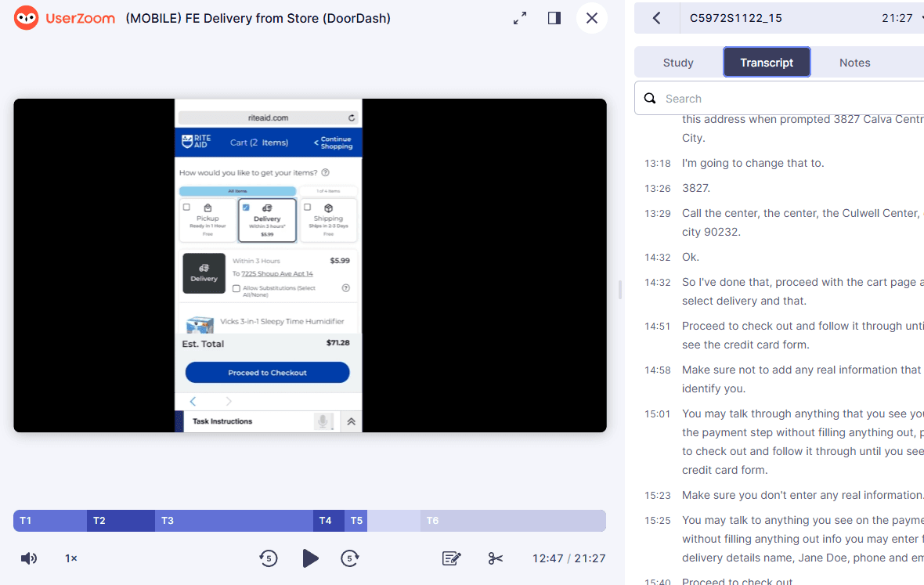
Task: Switch to the Study tab
Action: (x=677, y=62)
